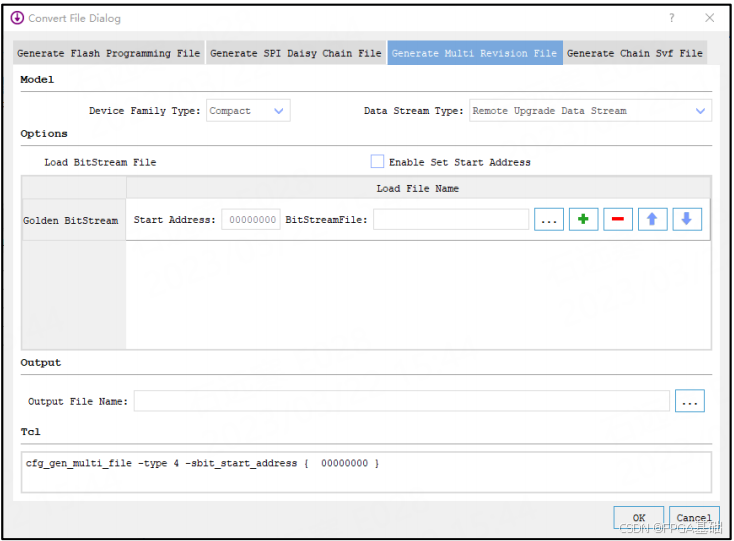Remove bitstream row with red minus icon

(x=618, y=219)
